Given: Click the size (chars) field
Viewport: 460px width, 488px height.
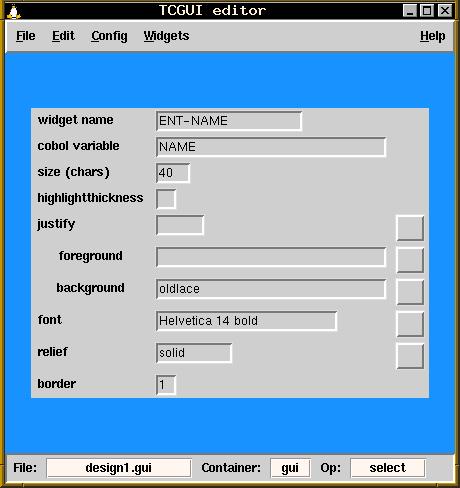Looking at the screenshot, I should click(x=173, y=173).
